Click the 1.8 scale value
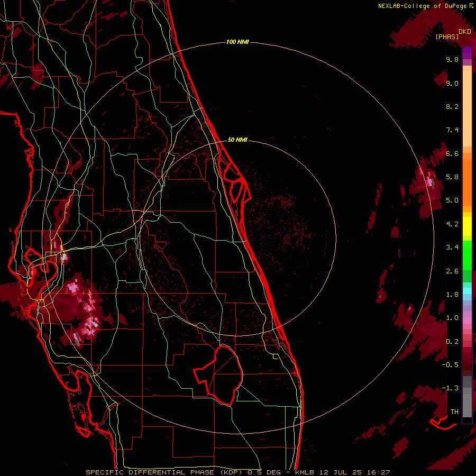This screenshot has width=476, height=476. (x=452, y=295)
